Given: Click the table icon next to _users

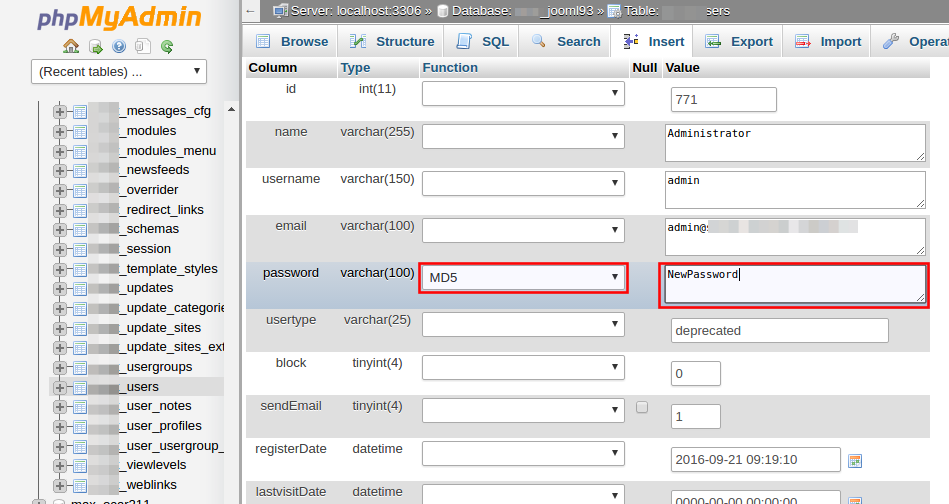Looking at the screenshot, I should pos(80,387).
